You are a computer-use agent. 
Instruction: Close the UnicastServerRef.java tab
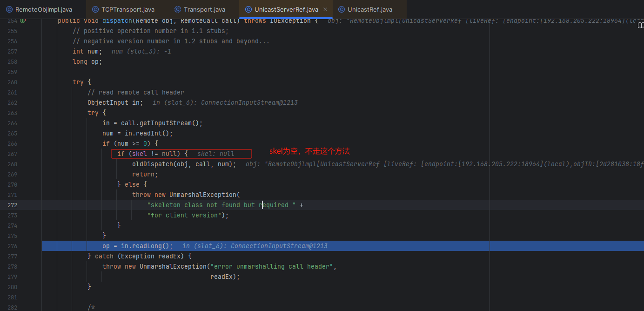pyautogui.click(x=325, y=9)
